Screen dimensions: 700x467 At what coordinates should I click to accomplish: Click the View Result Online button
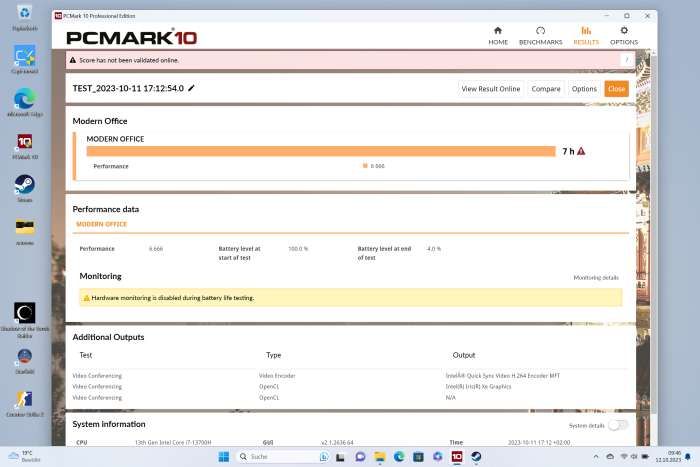click(491, 89)
